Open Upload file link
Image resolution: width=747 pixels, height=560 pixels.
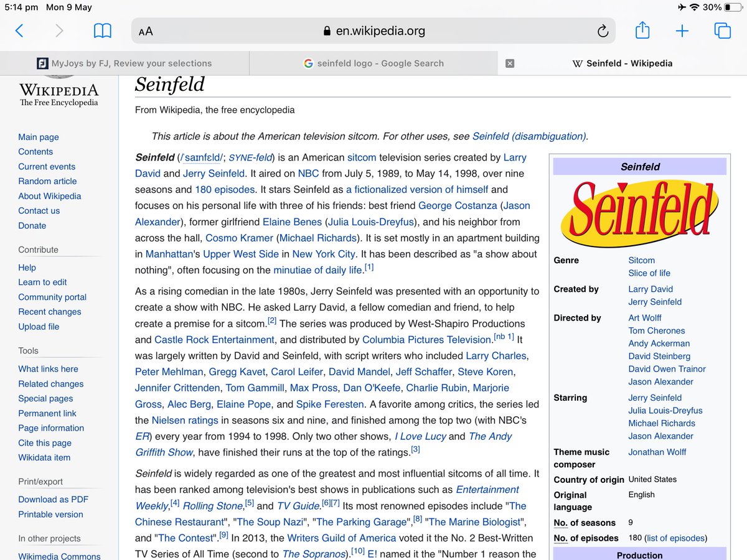point(39,327)
